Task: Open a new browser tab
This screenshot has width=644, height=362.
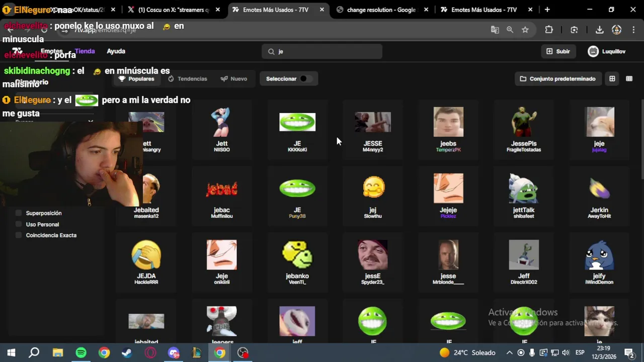Action: [x=547, y=10]
